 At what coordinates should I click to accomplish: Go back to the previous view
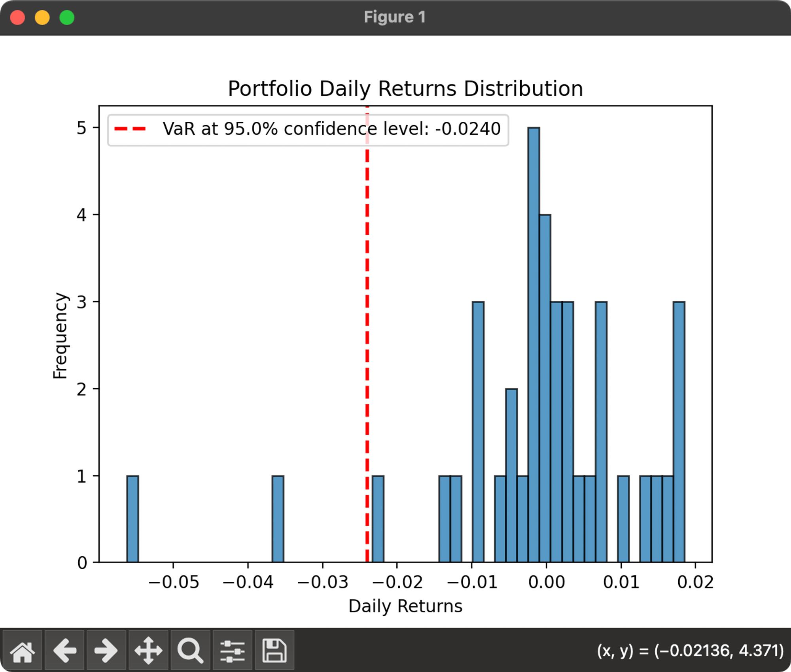click(x=64, y=650)
